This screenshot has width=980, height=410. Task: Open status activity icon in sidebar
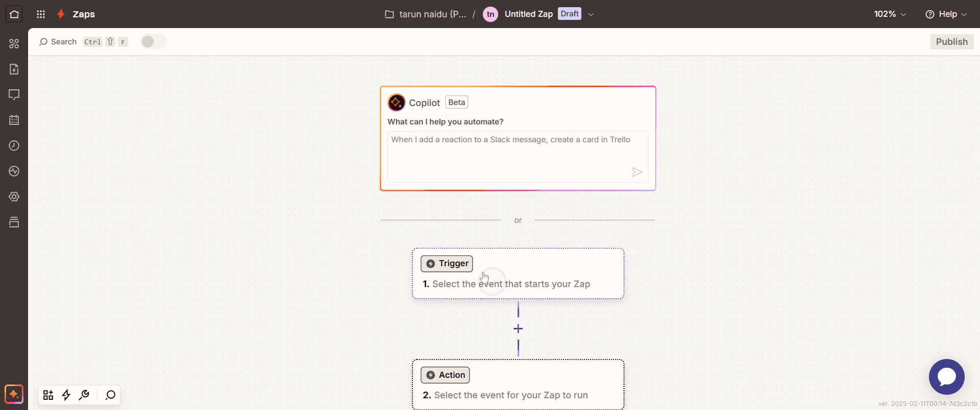tap(14, 171)
